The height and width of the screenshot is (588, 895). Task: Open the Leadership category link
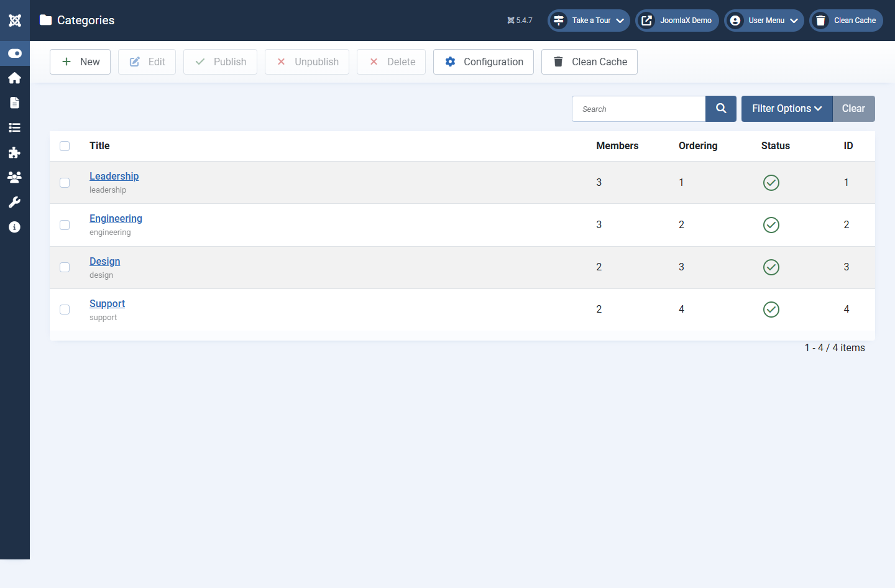pos(114,176)
